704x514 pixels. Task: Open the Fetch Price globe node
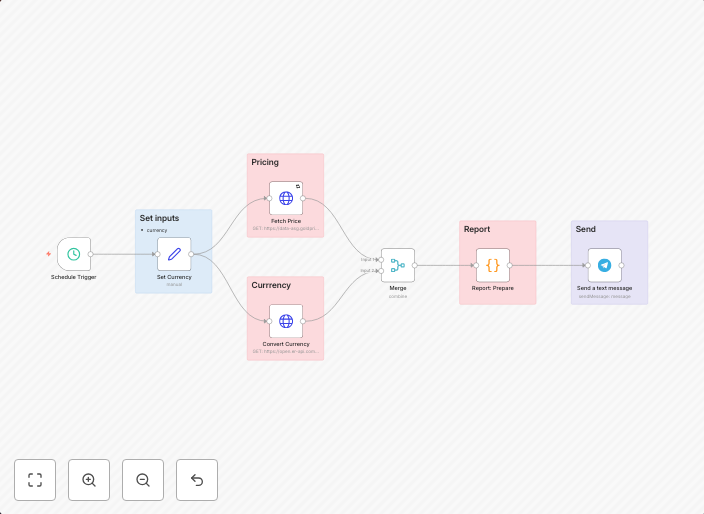pos(286,198)
